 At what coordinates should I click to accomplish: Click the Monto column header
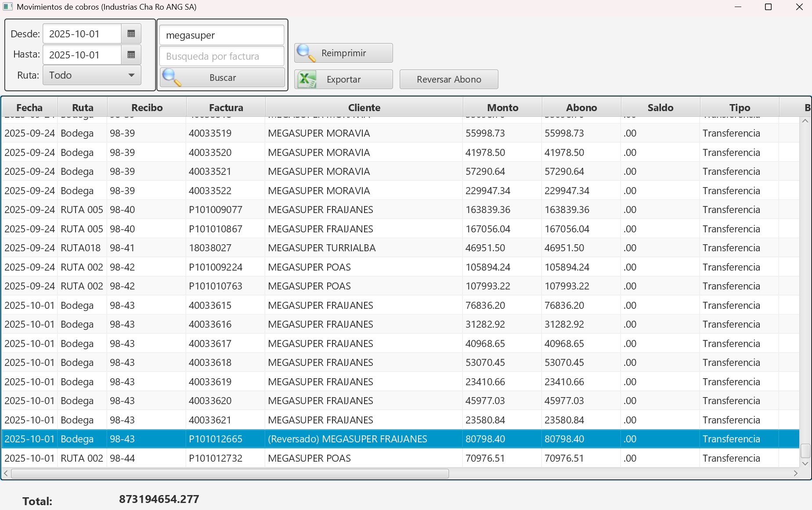502,108
